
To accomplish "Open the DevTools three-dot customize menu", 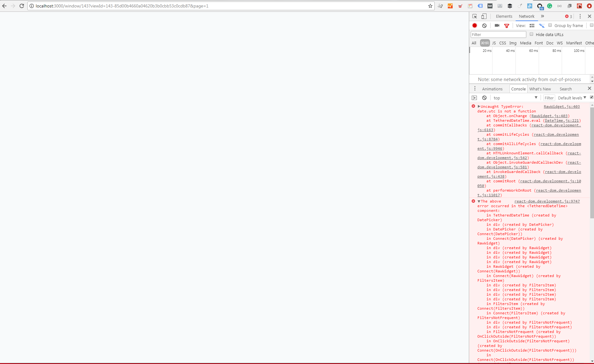I will [x=580, y=16].
